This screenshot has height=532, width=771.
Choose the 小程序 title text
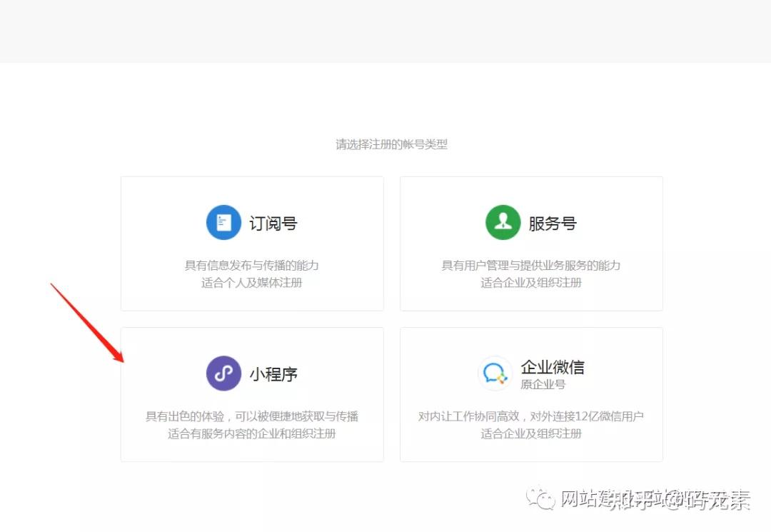[273, 374]
